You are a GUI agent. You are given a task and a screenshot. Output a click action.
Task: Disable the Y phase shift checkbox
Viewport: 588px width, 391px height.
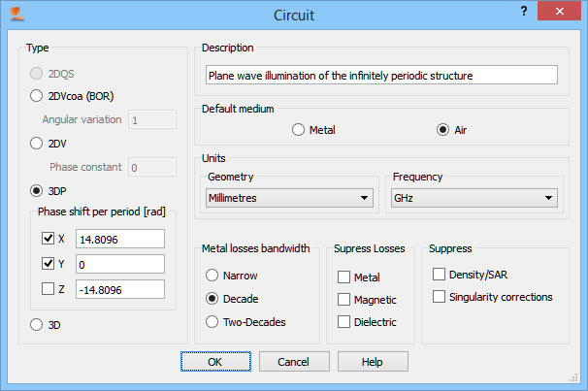click(49, 264)
